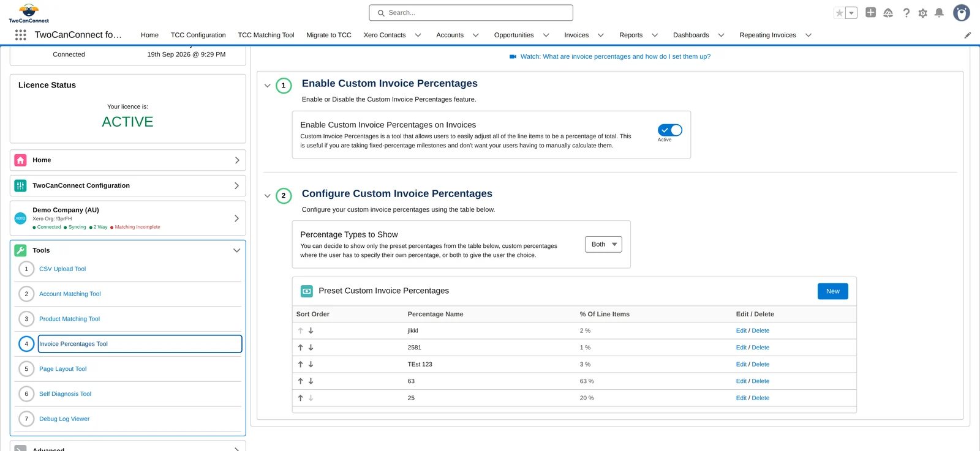The width and height of the screenshot is (980, 451).
Task: Expand the Reports tab dropdown chevron
Action: click(x=655, y=35)
